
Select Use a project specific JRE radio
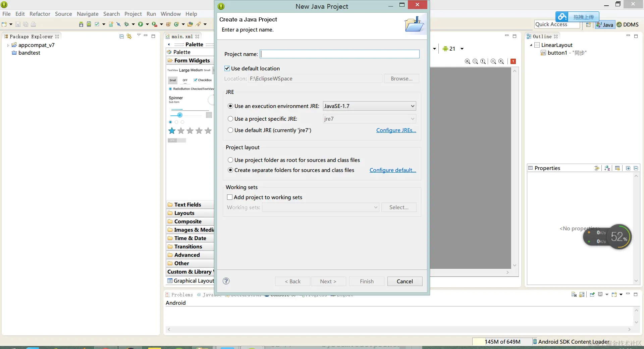click(230, 119)
